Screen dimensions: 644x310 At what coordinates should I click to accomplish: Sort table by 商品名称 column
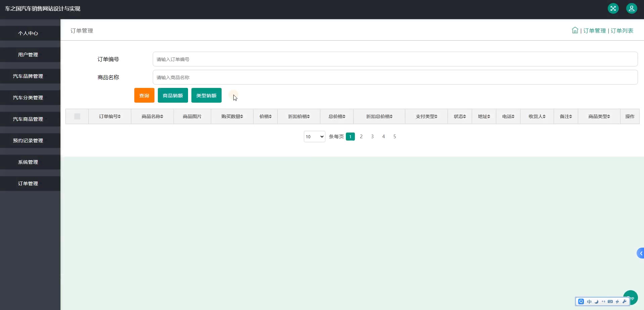click(x=152, y=116)
